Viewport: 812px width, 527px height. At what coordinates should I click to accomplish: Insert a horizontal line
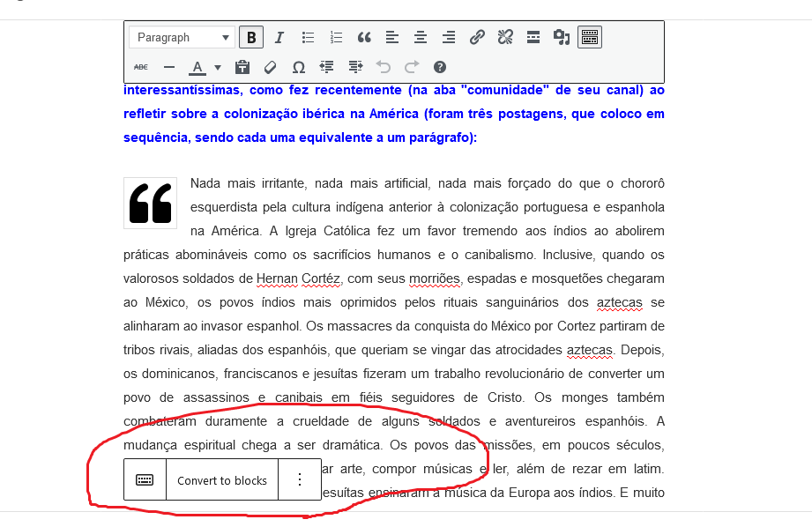point(168,67)
